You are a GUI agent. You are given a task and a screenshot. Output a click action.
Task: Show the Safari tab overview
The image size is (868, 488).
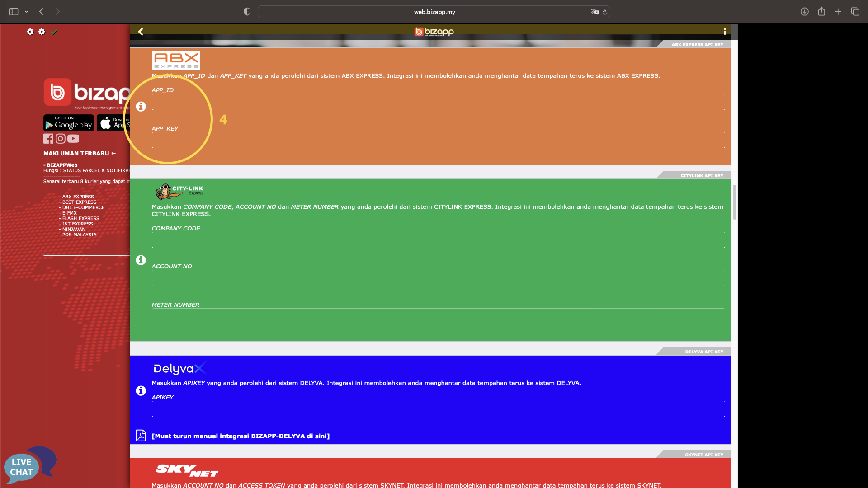point(855,12)
